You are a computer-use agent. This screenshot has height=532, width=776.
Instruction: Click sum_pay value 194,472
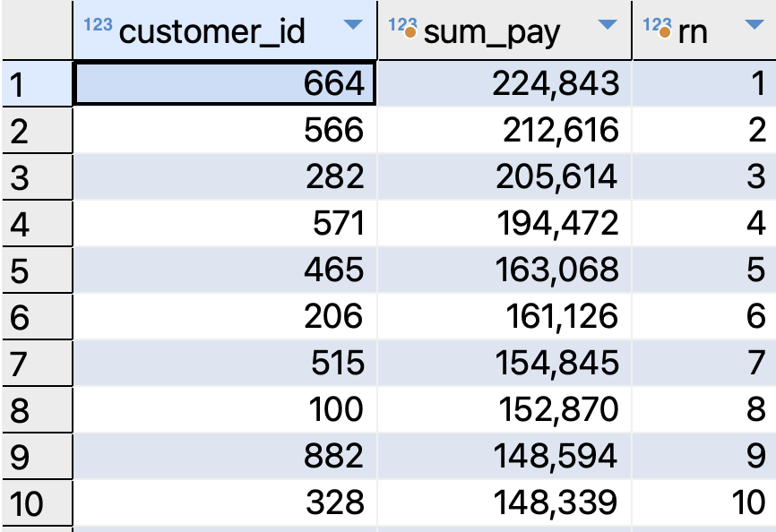coord(557,224)
